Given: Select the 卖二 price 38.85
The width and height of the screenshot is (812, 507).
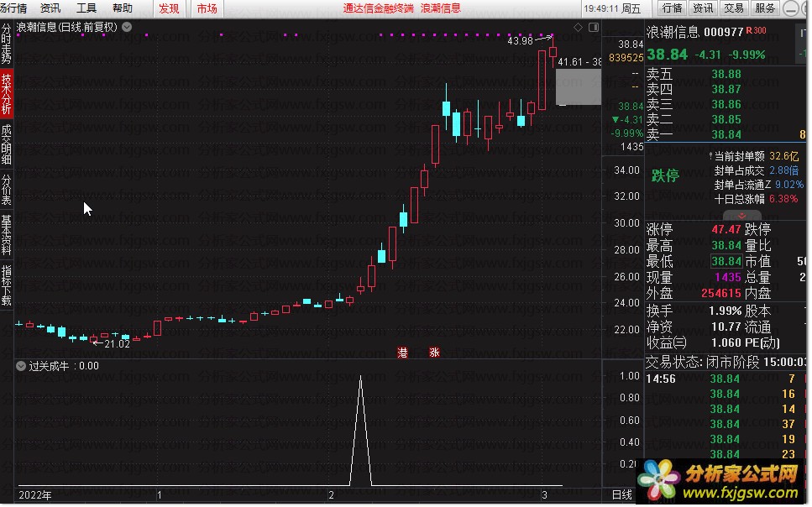Looking at the screenshot, I should [726, 119].
